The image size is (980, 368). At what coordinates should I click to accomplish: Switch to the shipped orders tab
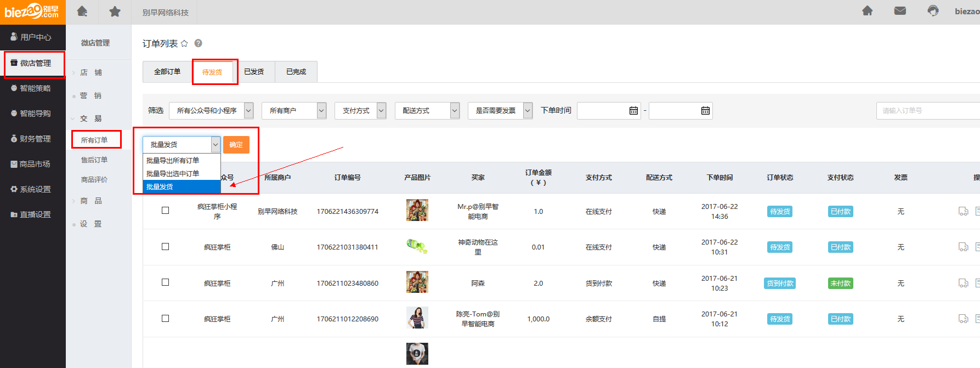[x=254, y=72]
